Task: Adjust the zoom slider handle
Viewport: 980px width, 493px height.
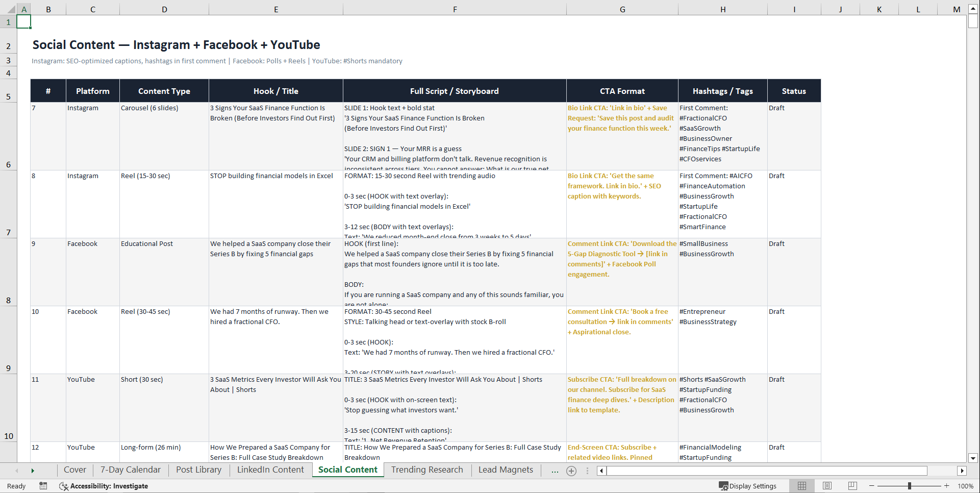Action: 910,486
